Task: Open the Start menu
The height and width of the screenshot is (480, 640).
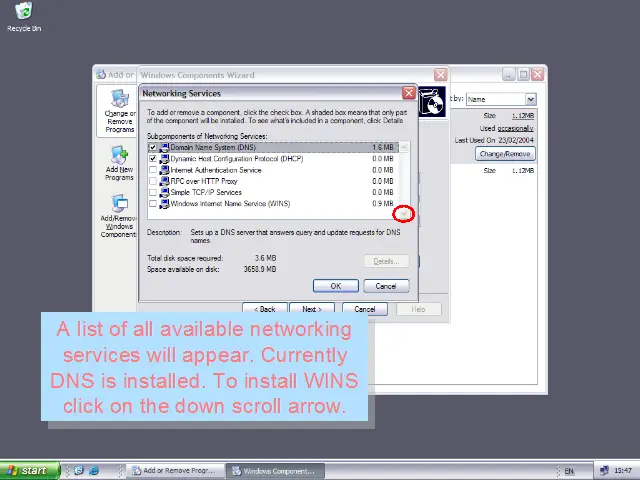Action: [x=28, y=470]
